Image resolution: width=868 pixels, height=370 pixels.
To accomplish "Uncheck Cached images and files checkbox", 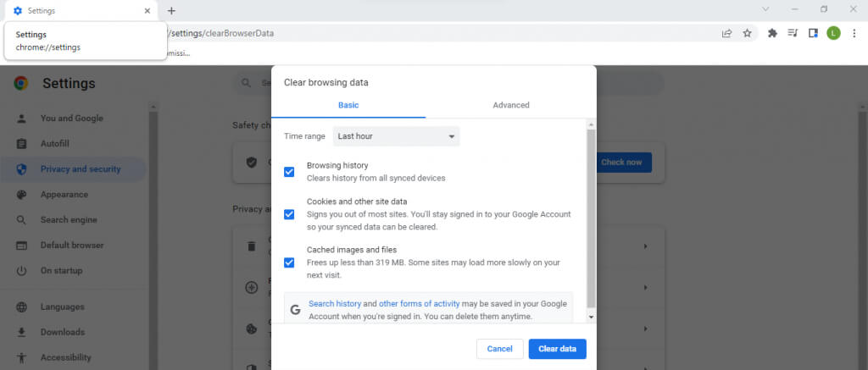I will click(x=289, y=262).
